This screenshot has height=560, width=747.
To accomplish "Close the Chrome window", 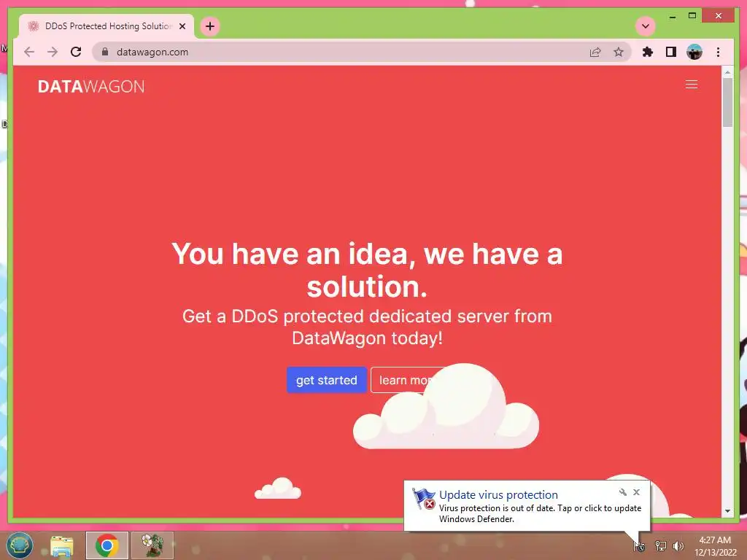I will pyautogui.click(x=719, y=16).
